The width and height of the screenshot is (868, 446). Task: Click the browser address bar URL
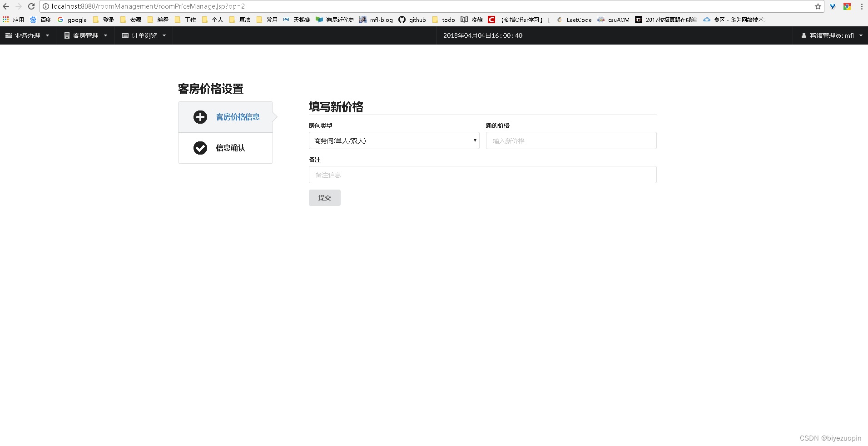coord(148,6)
